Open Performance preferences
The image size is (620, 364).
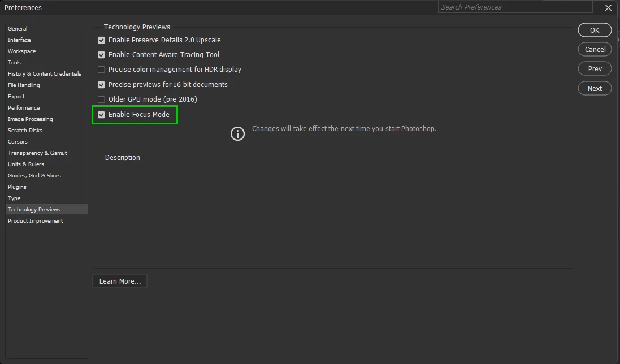46,107
